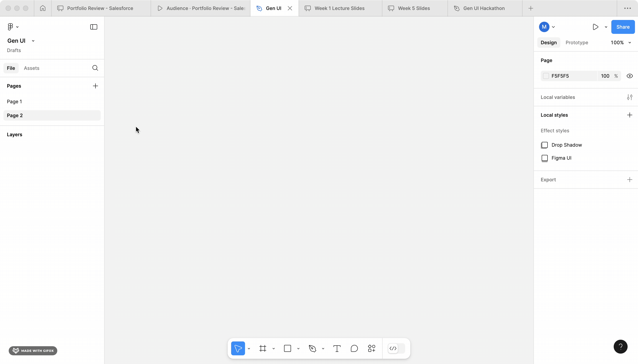Viewport: 638px width, 364px height.
Task: Collapse the left sidebar panel
Action: [x=94, y=27]
